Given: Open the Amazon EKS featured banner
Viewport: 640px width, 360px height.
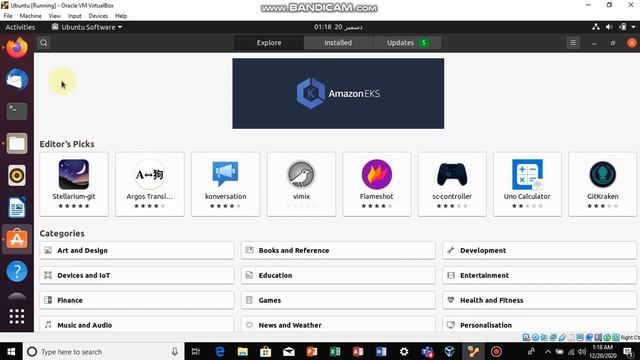Looking at the screenshot, I should (x=338, y=93).
